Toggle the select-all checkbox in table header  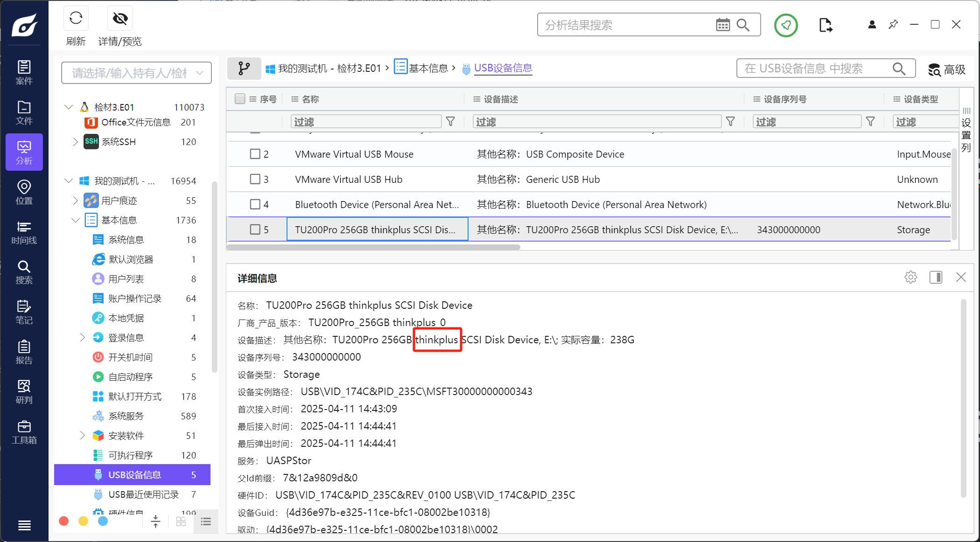pos(240,99)
